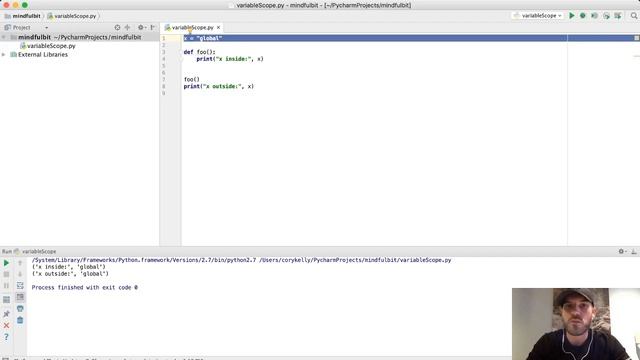Click the restore layout icon in Run panel

[x=6, y=300]
